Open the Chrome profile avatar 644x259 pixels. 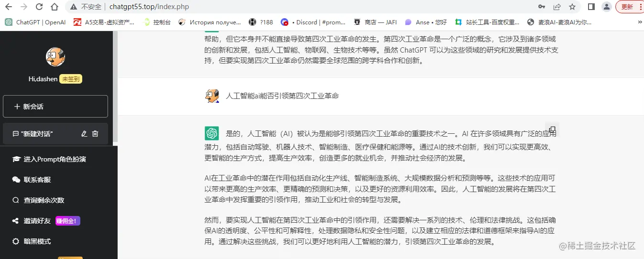pyautogui.click(x=607, y=7)
